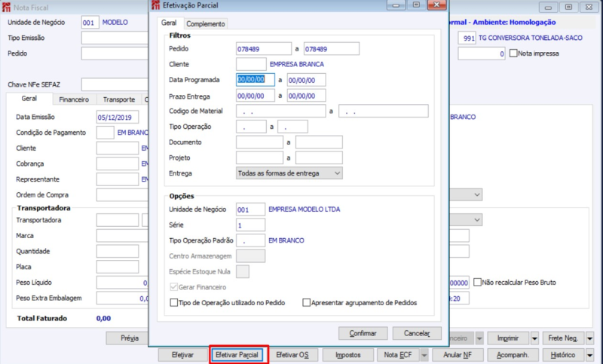Click the EMPRESA BRANCA client name

(297, 64)
